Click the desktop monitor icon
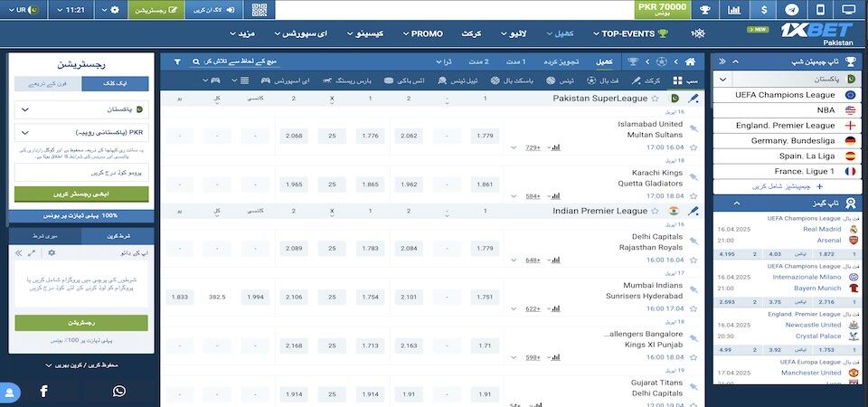The image size is (868, 407). (849, 10)
